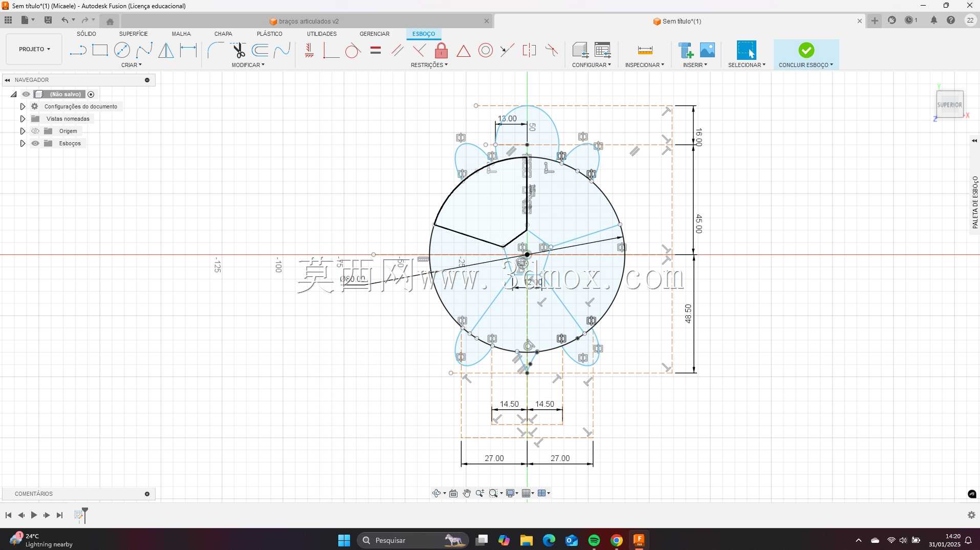
Task: Expand the Vistas nomeadas node
Action: 23,119
